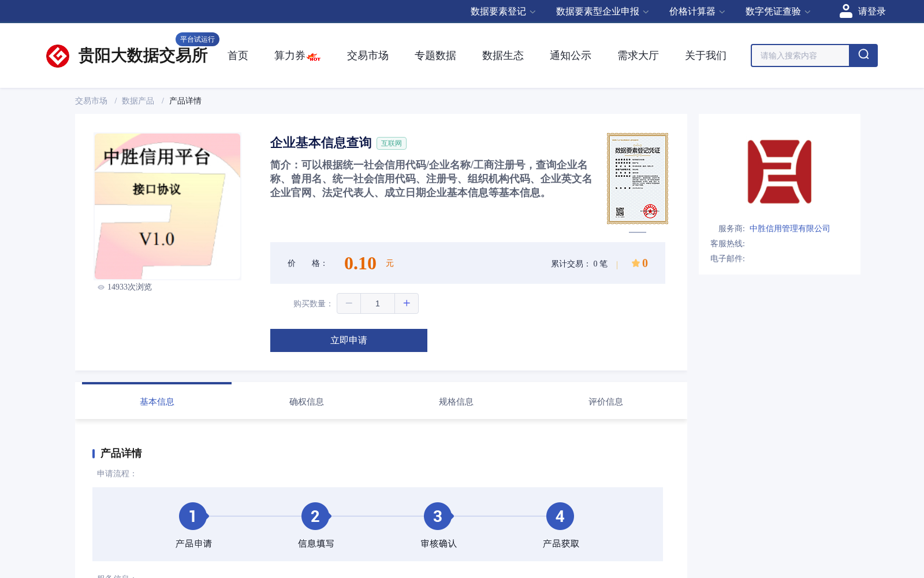Click the product title 企业基本信息查询

coord(321,143)
